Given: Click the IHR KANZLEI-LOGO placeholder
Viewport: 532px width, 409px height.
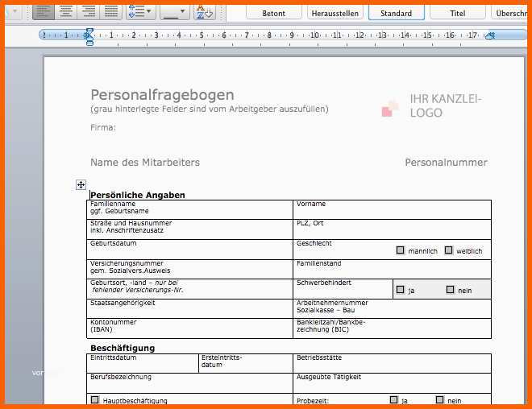Looking at the screenshot, I should [446, 105].
